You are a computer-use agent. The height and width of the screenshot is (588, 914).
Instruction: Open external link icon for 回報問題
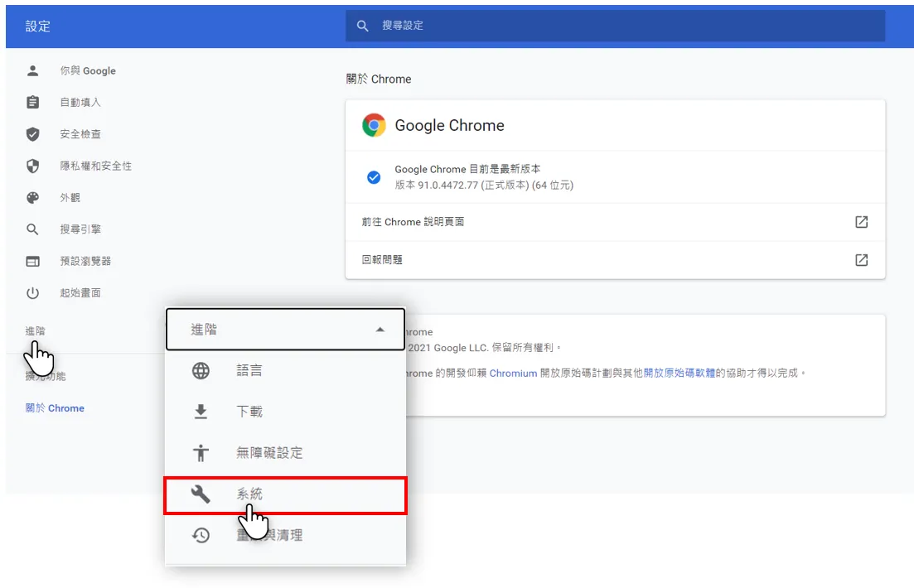click(861, 260)
